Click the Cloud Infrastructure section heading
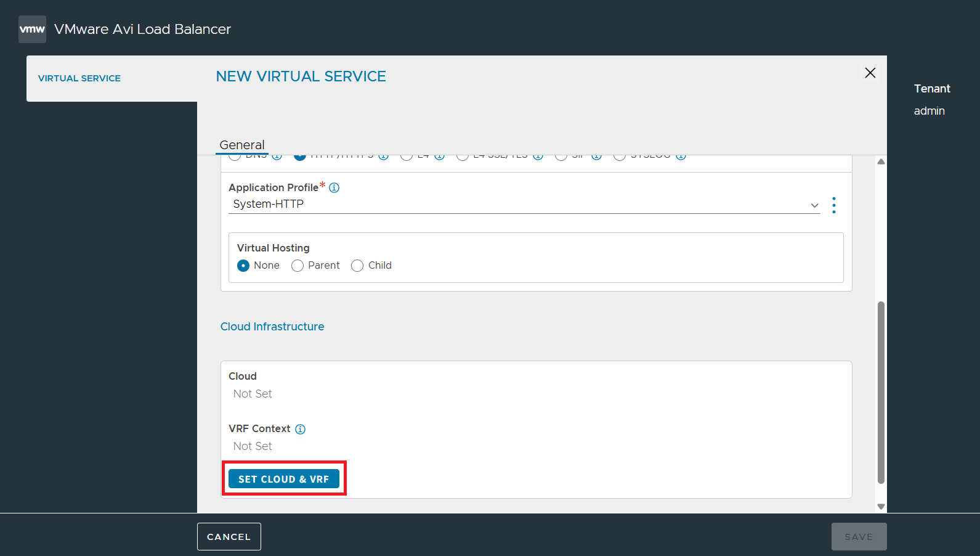Viewport: 980px width, 556px height. [x=272, y=327]
